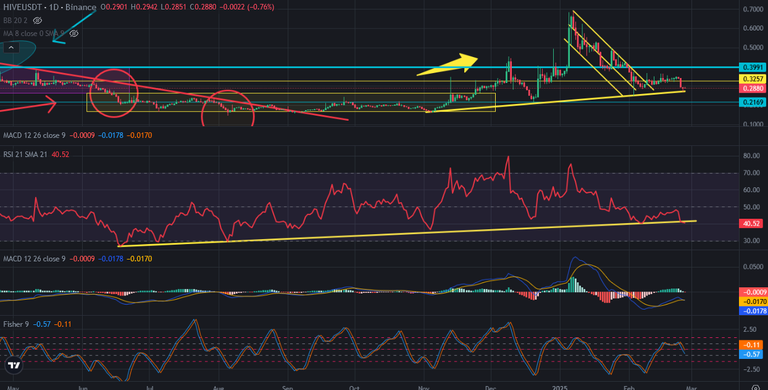The image size is (768, 390).
Task: Click the orange −0.11 Fisher axis label
Action: pyautogui.click(x=750, y=344)
